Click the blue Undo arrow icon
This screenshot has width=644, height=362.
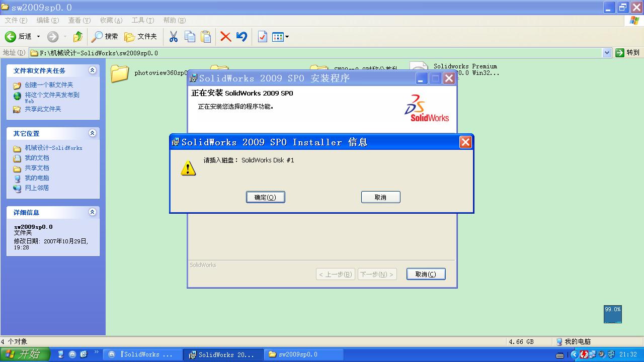[242, 37]
